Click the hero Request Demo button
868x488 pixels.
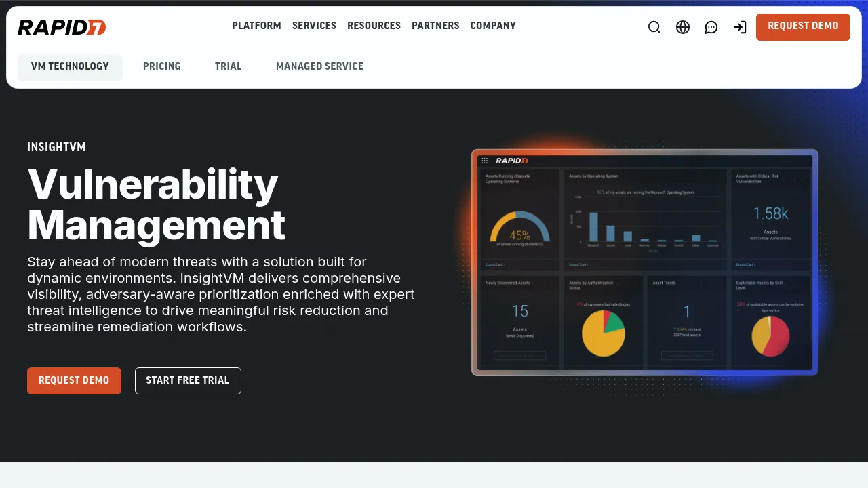pos(74,381)
